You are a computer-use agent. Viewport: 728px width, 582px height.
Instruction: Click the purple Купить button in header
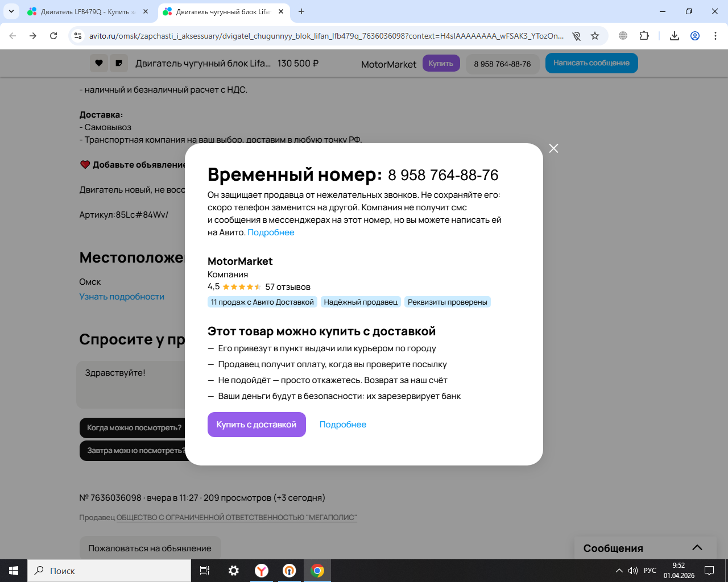441,63
